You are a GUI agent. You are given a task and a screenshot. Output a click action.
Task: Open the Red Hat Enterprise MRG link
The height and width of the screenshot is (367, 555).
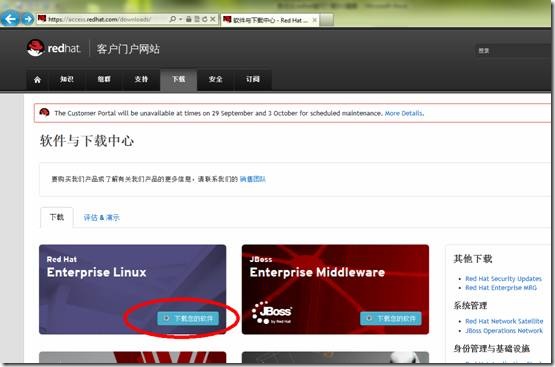point(501,288)
